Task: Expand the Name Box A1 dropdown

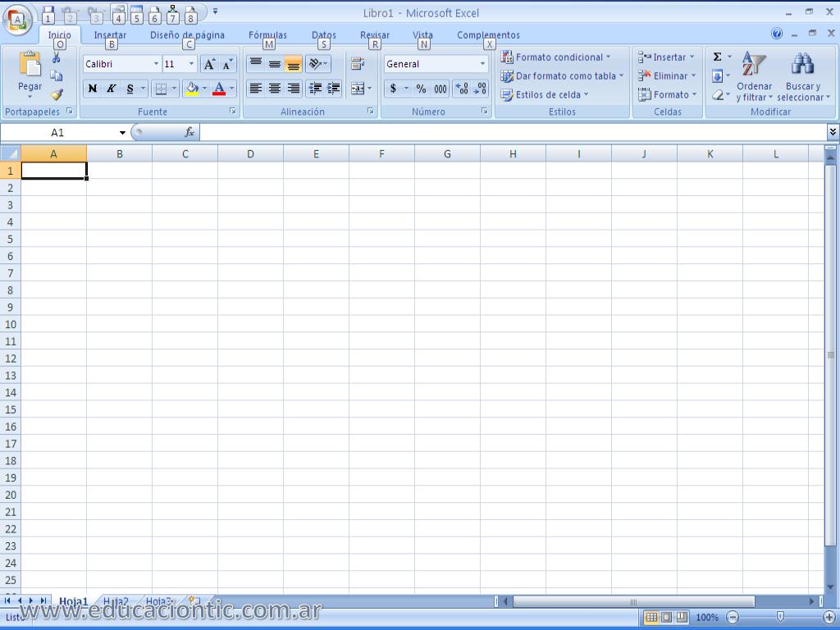Action: [122, 132]
